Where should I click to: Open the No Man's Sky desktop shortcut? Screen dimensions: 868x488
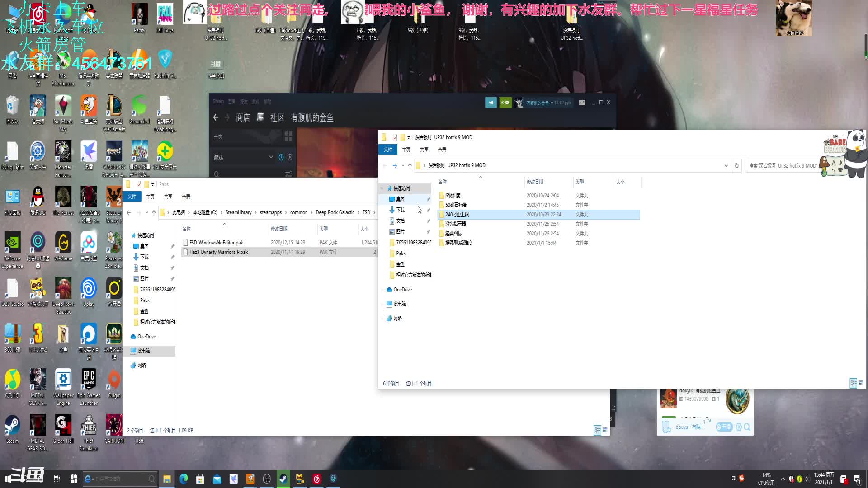coord(63,113)
